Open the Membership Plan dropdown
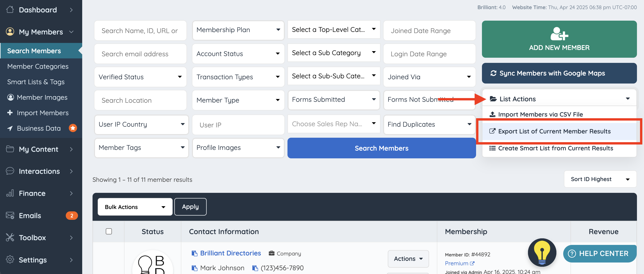This screenshot has height=274, width=644. [x=238, y=30]
